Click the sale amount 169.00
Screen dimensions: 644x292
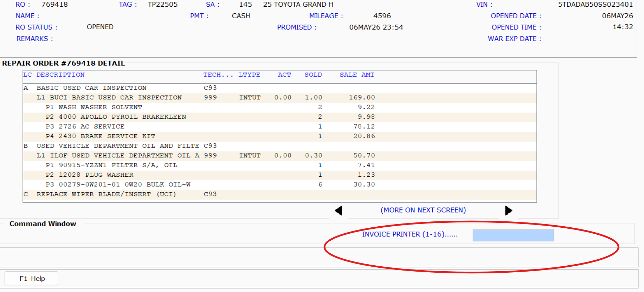coord(362,98)
